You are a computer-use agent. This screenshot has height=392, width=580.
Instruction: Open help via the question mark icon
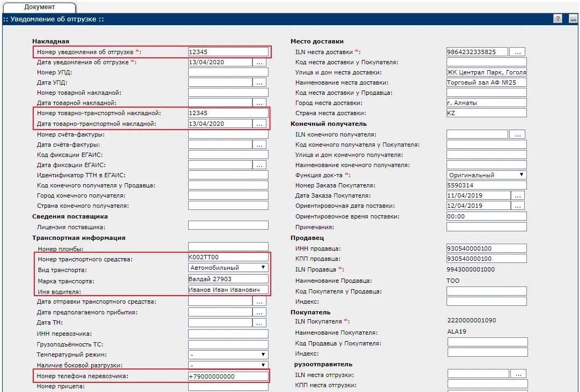pyautogui.click(x=557, y=18)
